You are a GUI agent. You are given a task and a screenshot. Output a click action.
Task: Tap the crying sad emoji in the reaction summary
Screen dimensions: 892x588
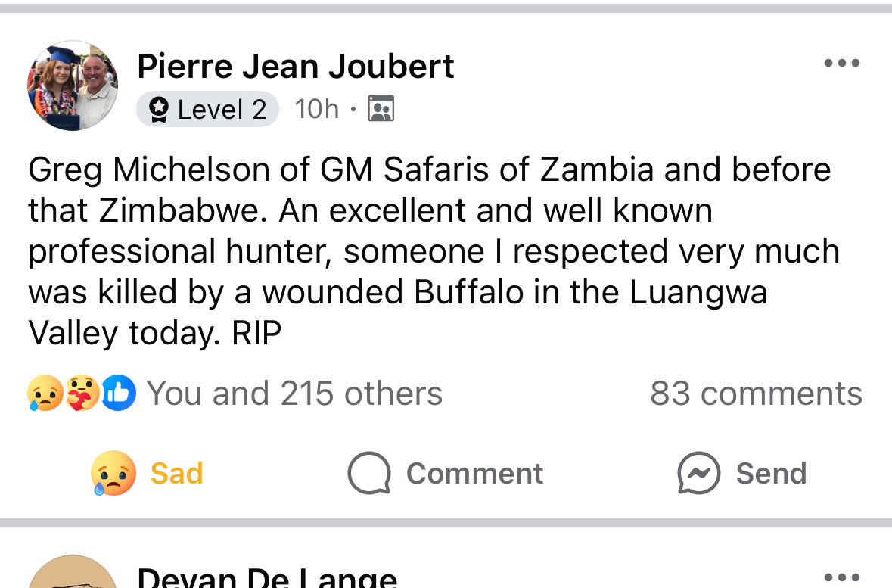click(x=44, y=394)
